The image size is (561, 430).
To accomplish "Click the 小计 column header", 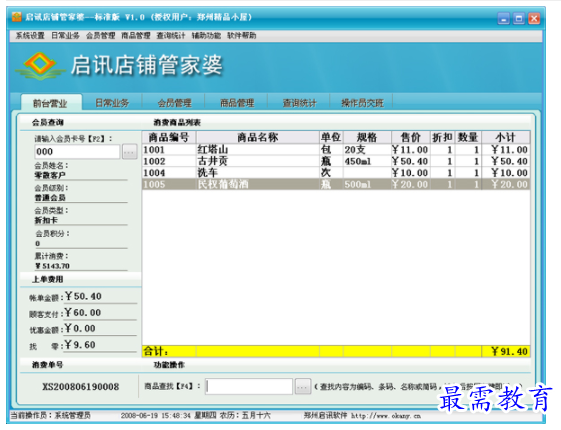I will pyautogui.click(x=506, y=137).
